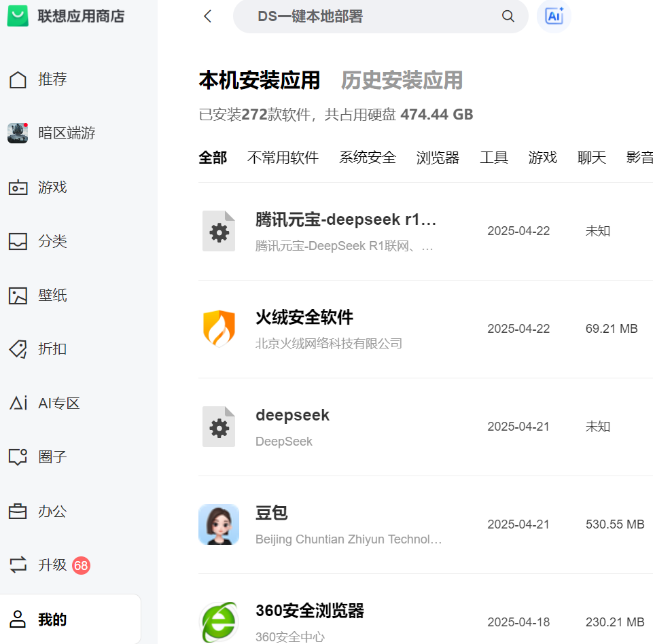Open 火绒安全软件 details

(304, 317)
